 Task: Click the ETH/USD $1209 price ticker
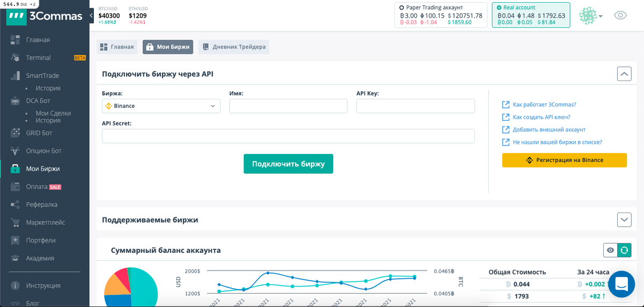click(138, 16)
